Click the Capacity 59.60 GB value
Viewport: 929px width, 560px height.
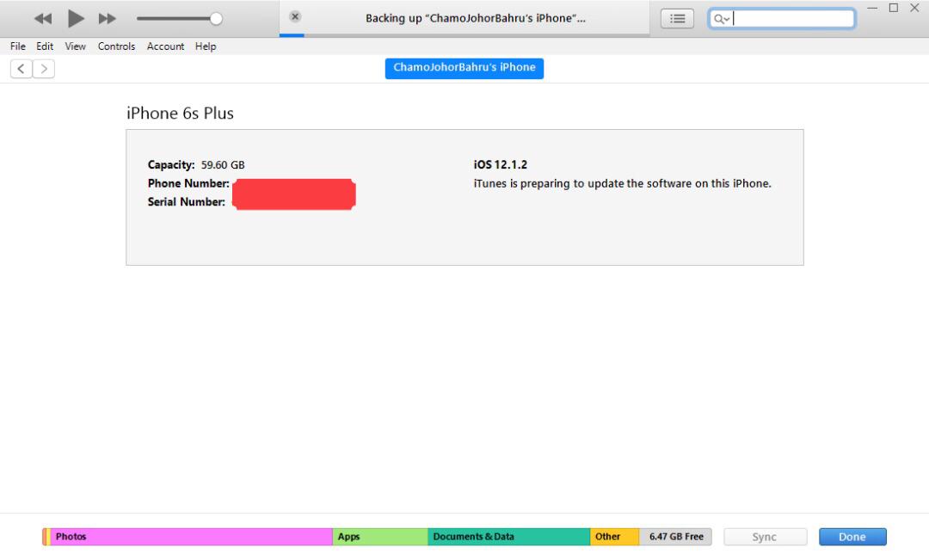223,165
